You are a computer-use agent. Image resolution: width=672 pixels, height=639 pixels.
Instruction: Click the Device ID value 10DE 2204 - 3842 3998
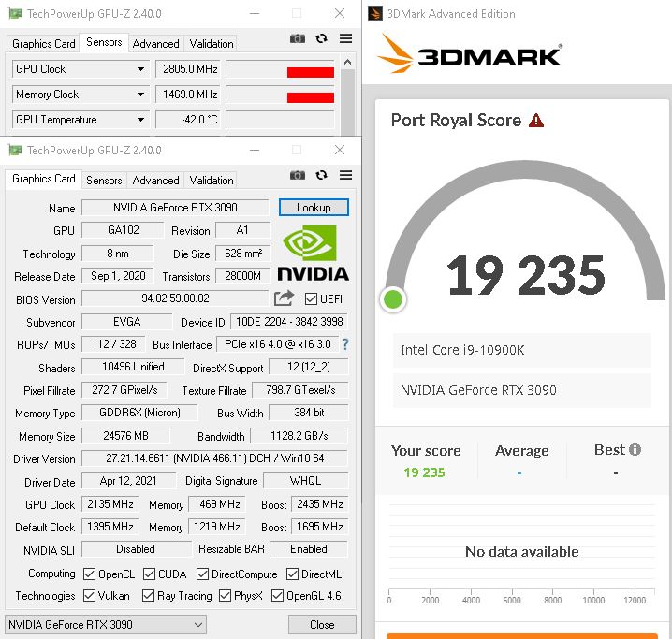(289, 322)
